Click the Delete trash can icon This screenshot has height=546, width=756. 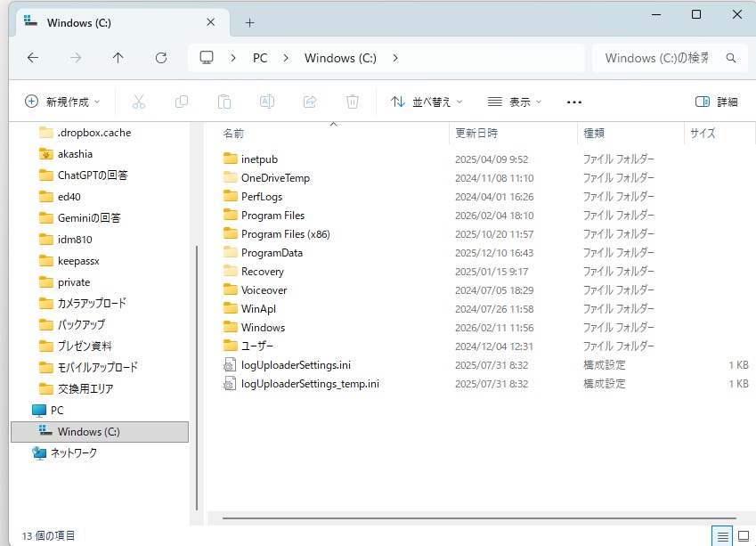pos(353,102)
